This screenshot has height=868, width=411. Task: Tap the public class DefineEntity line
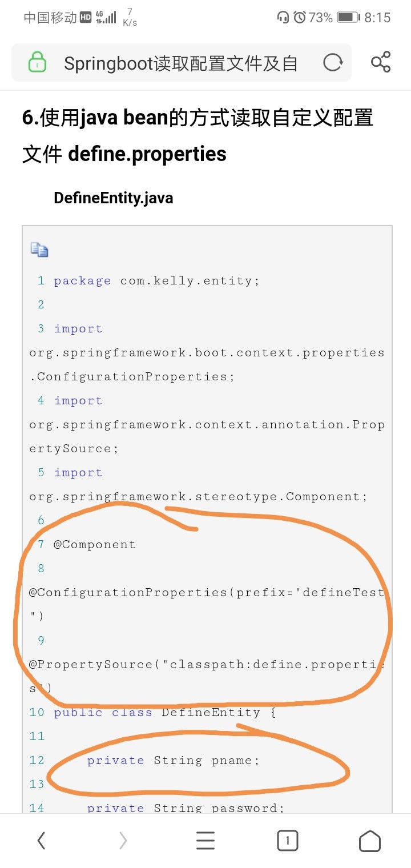(x=166, y=712)
